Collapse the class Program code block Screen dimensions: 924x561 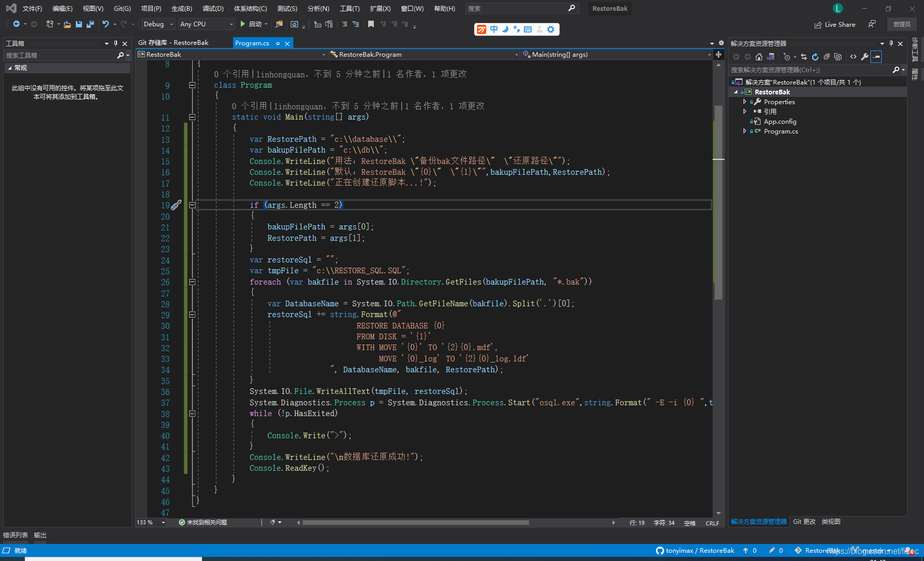pos(192,85)
